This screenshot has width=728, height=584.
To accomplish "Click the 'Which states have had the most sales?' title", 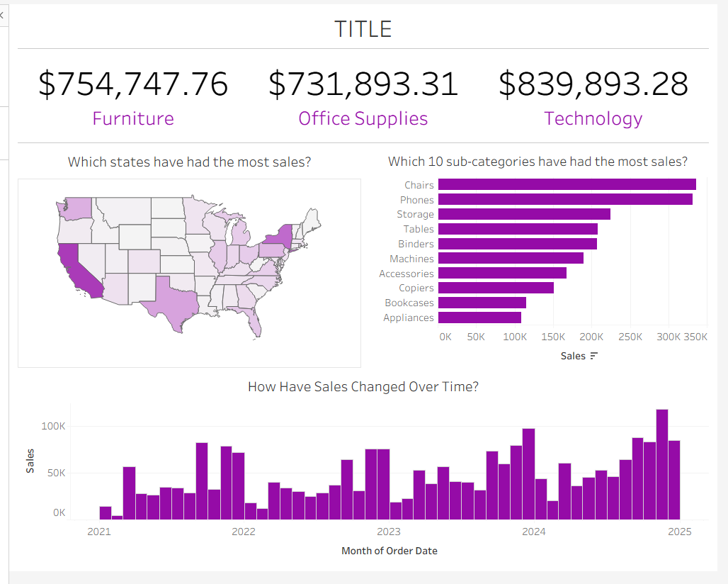I will pos(189,162).
